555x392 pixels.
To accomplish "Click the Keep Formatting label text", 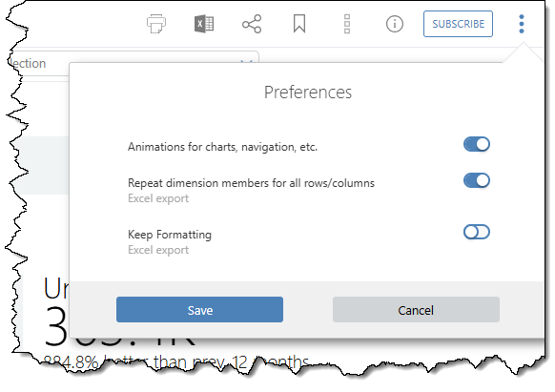I will (x=170, y=235).
